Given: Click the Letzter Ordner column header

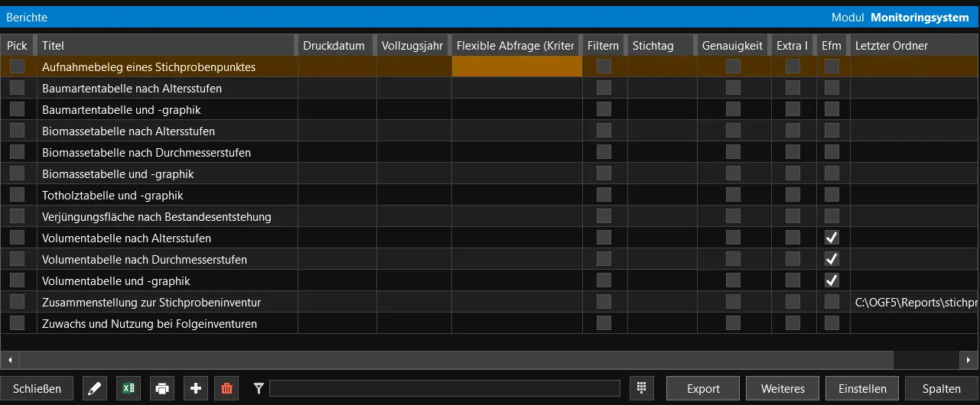Looking at the screenshot, I should click(910, 46).
